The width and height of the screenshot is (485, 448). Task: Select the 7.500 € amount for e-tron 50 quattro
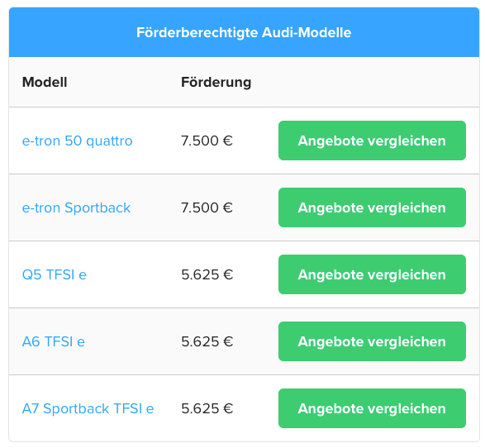207,141
